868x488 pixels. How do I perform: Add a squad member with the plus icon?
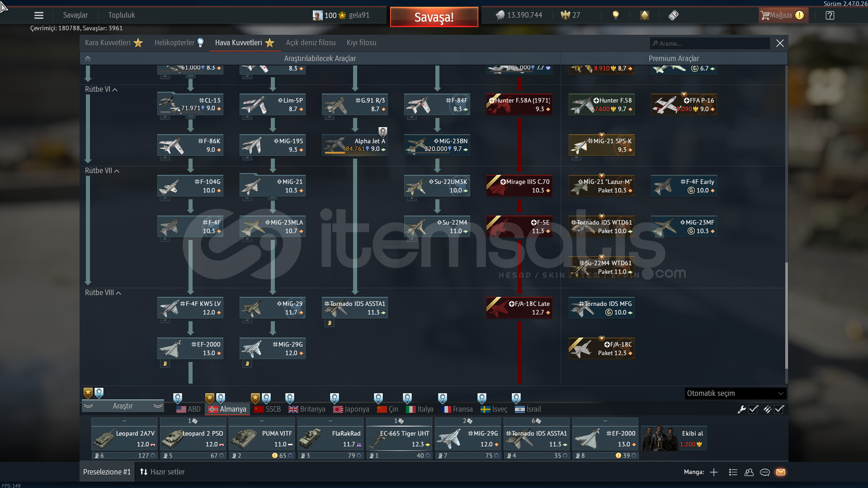coord(714,472)
